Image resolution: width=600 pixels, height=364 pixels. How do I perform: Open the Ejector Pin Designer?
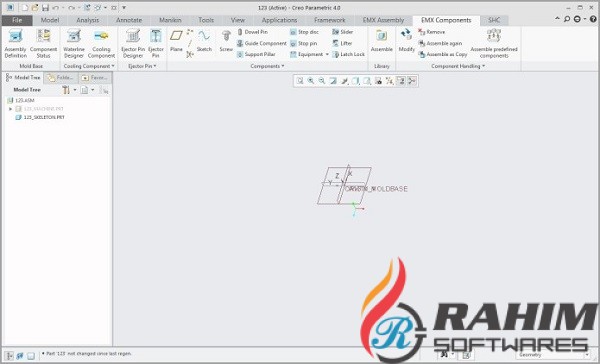(133, 44)
